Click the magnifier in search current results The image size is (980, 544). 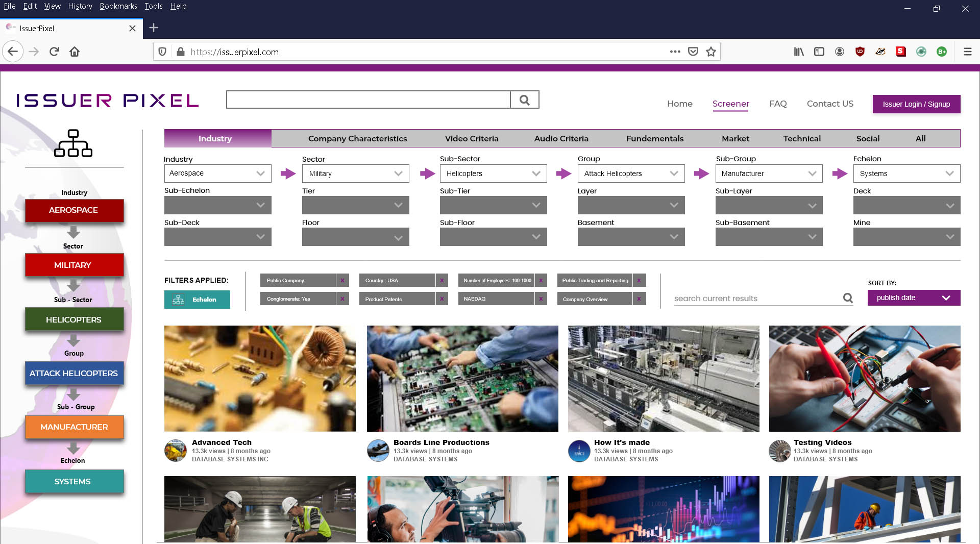point(848,298)
